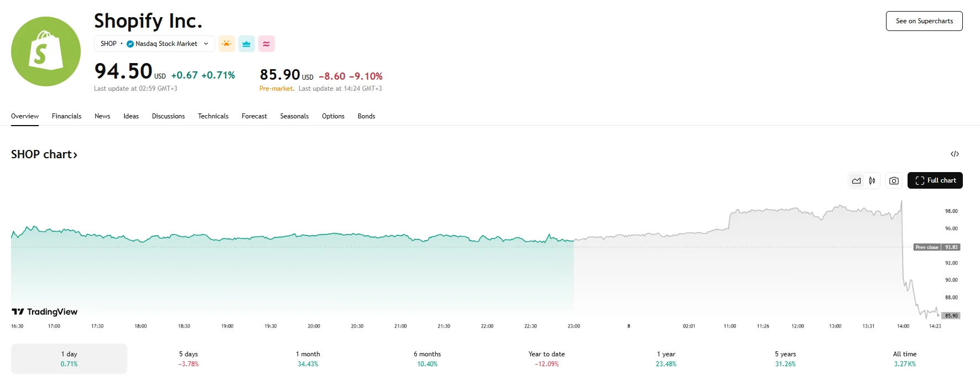This screenshot has width=980, height=379.
Task: Click the teal crown icon badge
Action: pos(247,44)
